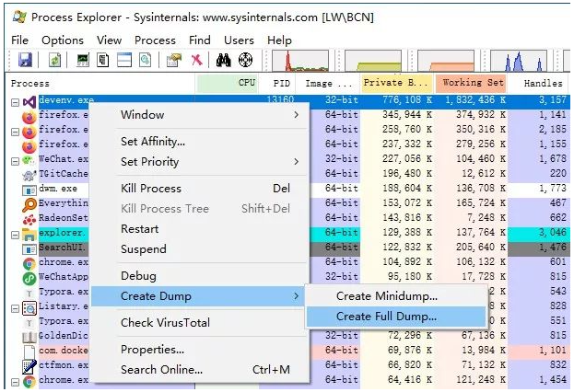
Task: Click the ctfmon.ex pen icon
Action: point(29,366)
